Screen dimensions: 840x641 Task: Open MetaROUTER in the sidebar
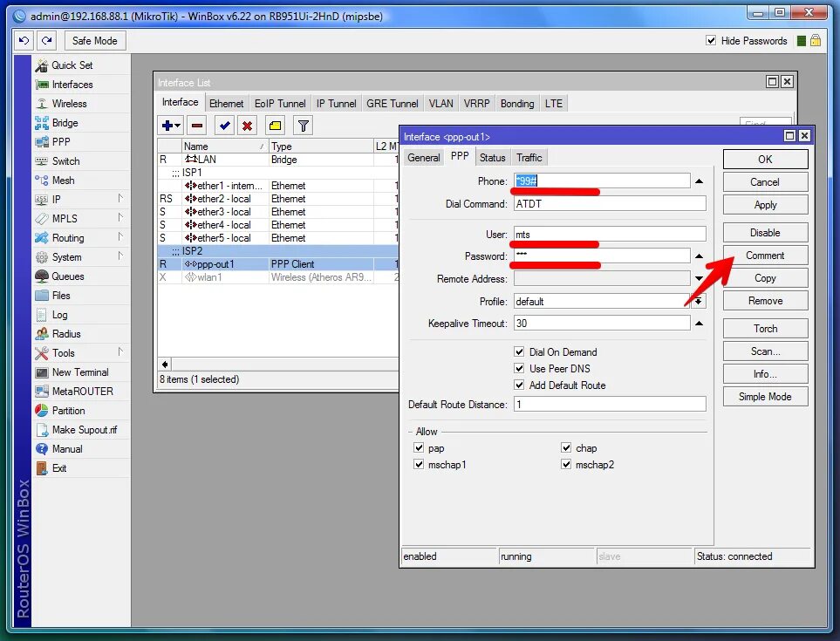click(82, 392)
